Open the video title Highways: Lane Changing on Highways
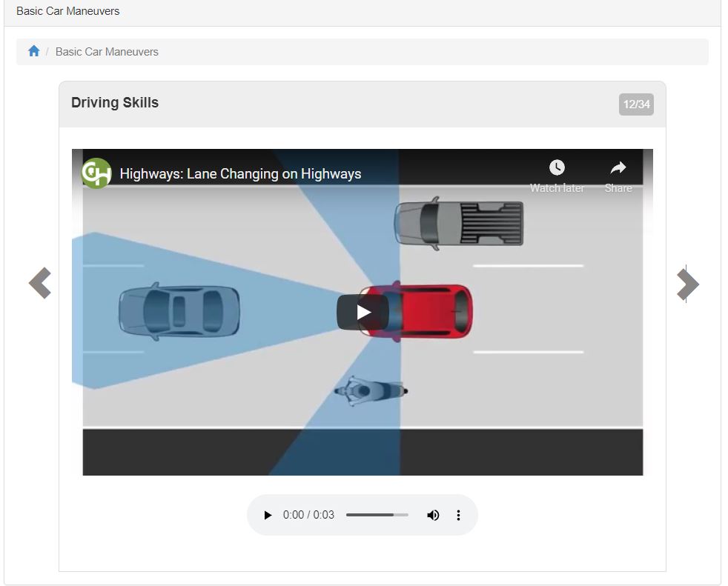This screenshot has width=728, height=586. point(240,173)
